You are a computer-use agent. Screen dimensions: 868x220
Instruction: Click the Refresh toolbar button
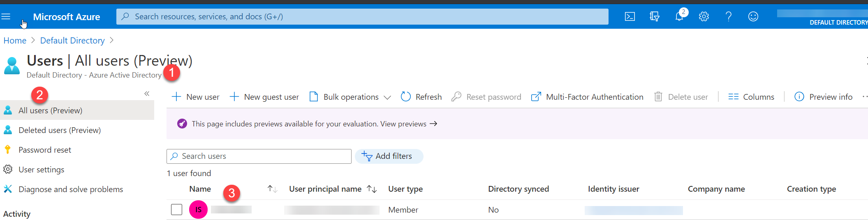[421, 97]
